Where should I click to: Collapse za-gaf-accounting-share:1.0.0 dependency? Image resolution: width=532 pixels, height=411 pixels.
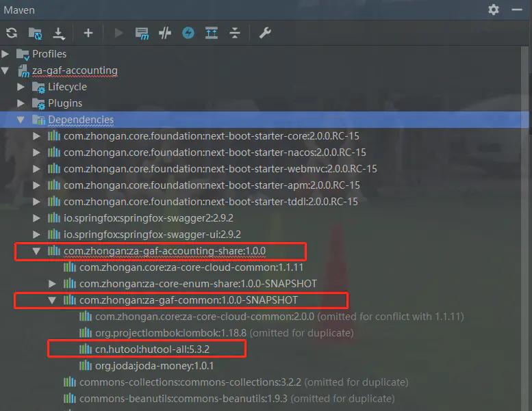point(36,251)
